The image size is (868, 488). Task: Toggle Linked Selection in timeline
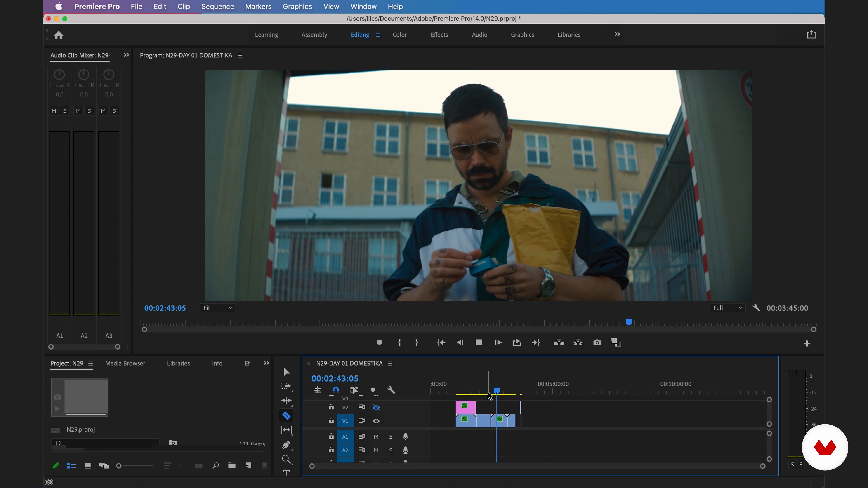(354, 390)
